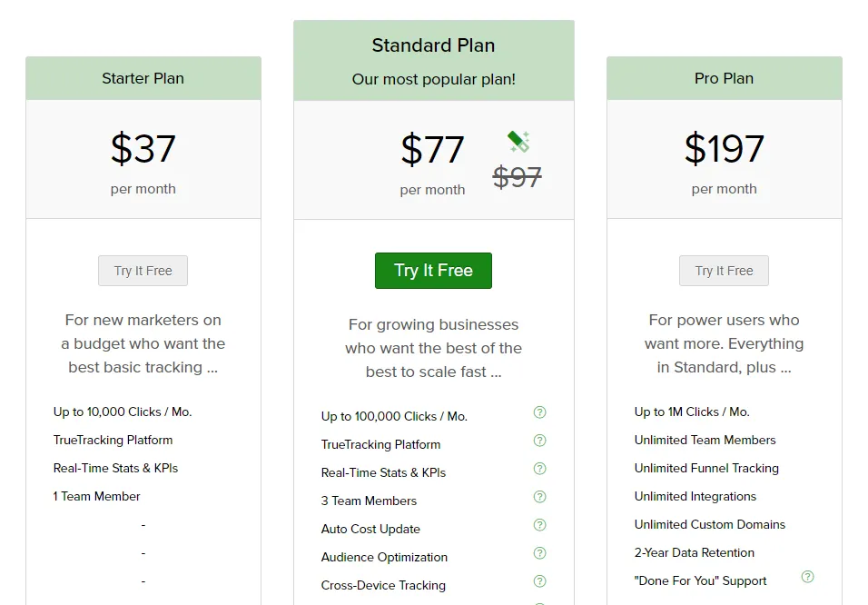Image resolution: width=868 pixels, height=605 pixels.
Task: Show info for 3 Team Members feature
Action: pos(539,497)
